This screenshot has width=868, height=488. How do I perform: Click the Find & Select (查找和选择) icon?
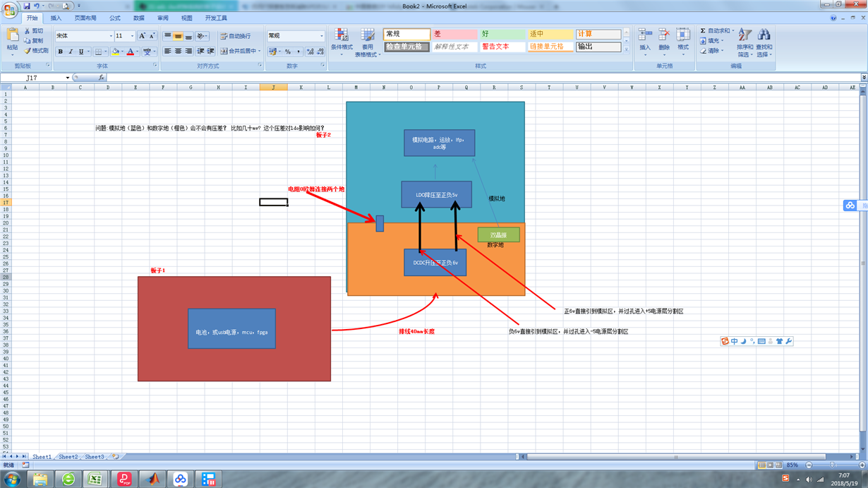click(764, 35)
